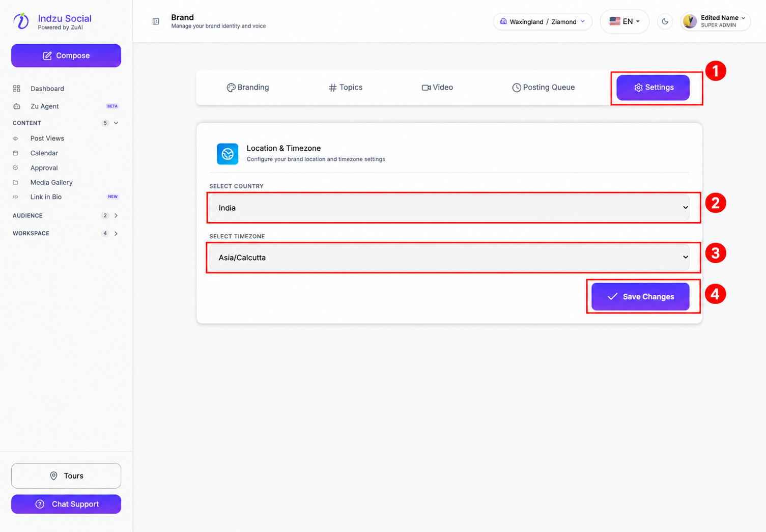This screenshot has height=532, width=766.
Task: Open the Edited Name account menu
Action: [x=716, y=21]
